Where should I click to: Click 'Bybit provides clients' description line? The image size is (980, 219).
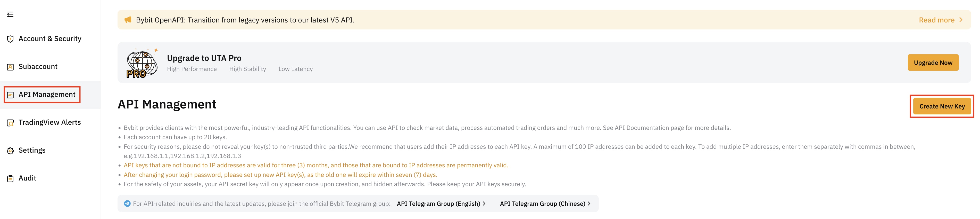427,128
